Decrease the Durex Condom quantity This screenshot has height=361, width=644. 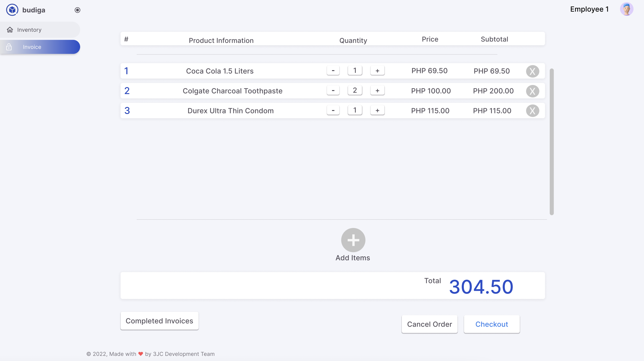tap(333, 110)
